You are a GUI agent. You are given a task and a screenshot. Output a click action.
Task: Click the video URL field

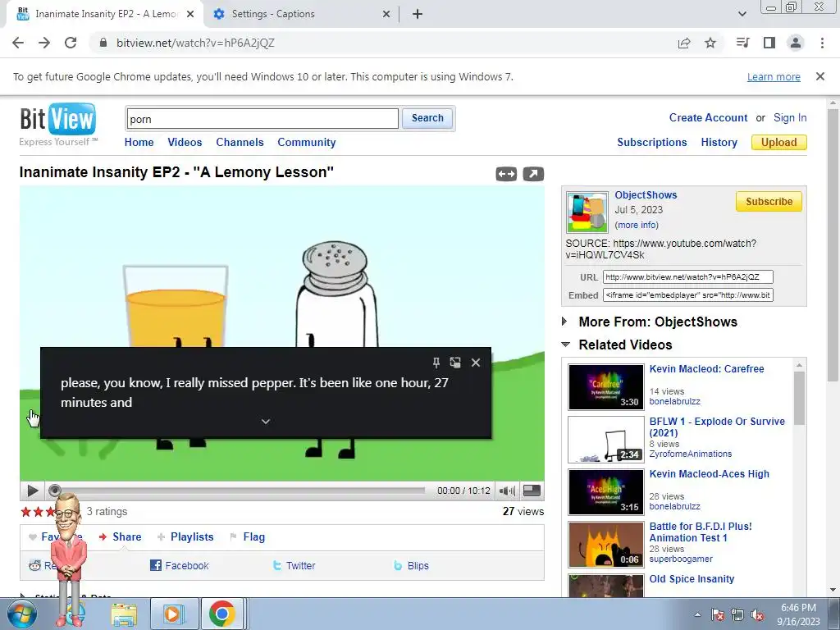coord(688,277)
